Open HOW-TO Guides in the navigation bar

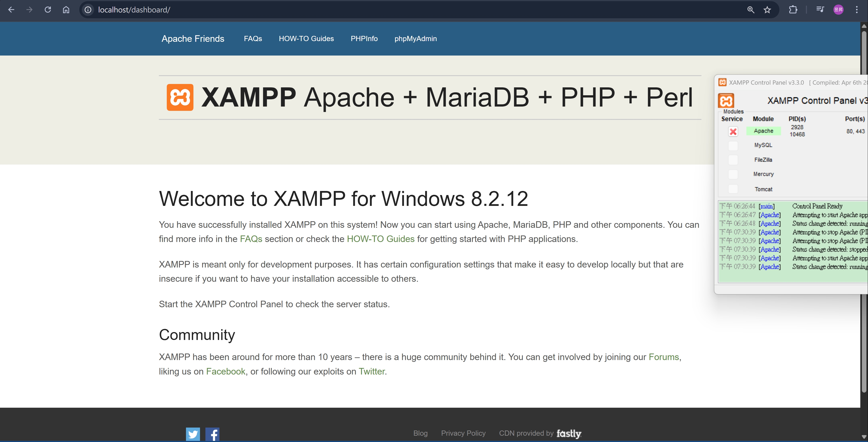pyautogui.click(x=306, y=39)
